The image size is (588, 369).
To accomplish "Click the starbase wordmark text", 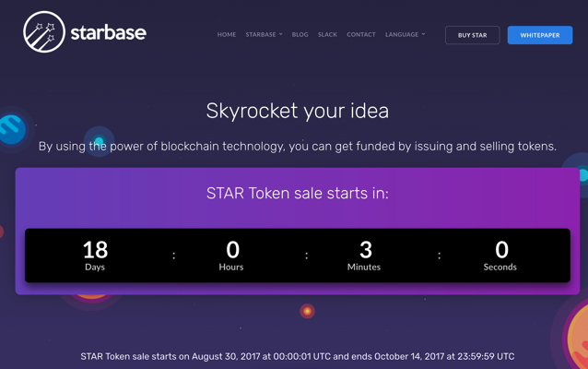I will [109, 32].
